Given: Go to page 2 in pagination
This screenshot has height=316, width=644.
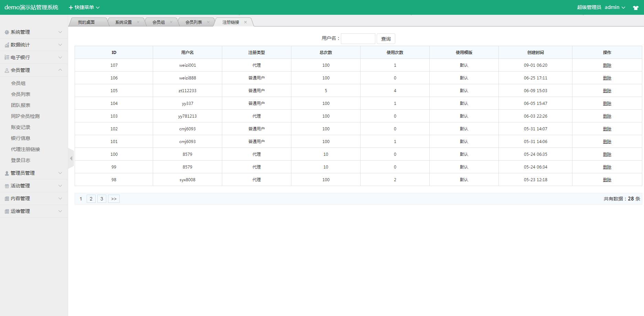Looking at the screenshot, I should coord(91,199).
